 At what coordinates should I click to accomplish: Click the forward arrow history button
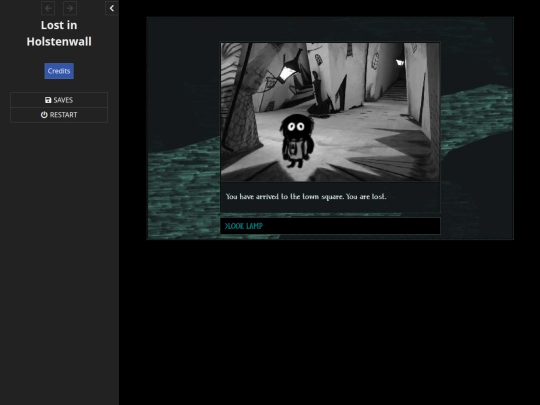[x=70, y=8]
